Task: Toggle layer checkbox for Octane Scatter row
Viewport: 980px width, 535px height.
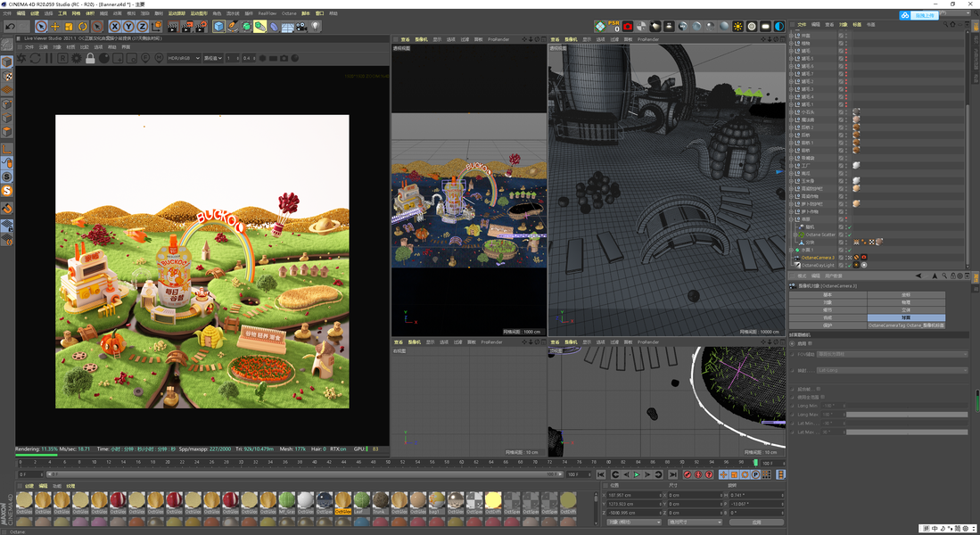Action: (x=841, y=235)
